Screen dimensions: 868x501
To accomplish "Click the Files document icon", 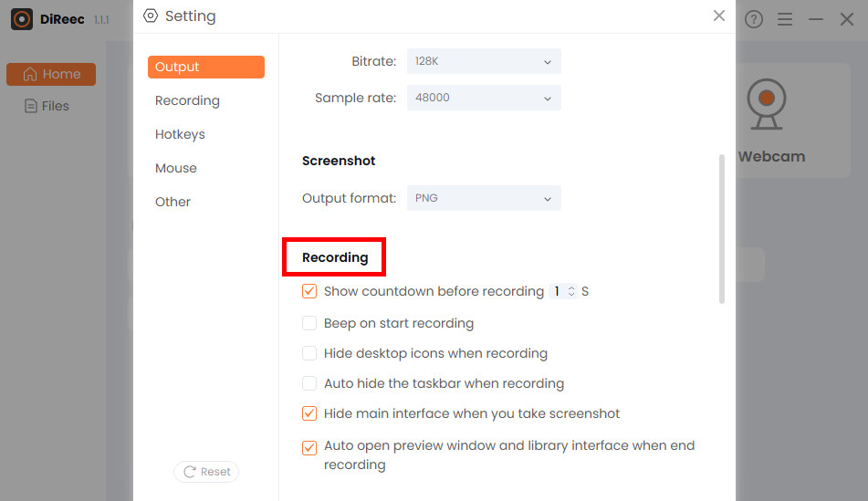I will [30, 106].
